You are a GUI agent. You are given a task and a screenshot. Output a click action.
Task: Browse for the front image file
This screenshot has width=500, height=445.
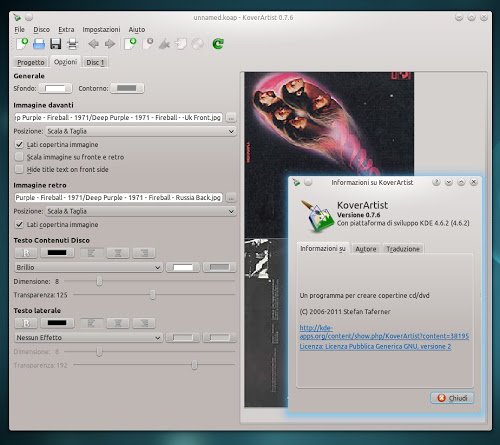(x=231, y=117)
